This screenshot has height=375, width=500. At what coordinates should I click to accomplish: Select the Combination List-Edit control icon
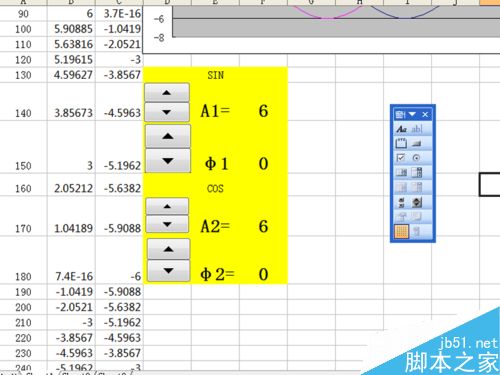point(401,187)
